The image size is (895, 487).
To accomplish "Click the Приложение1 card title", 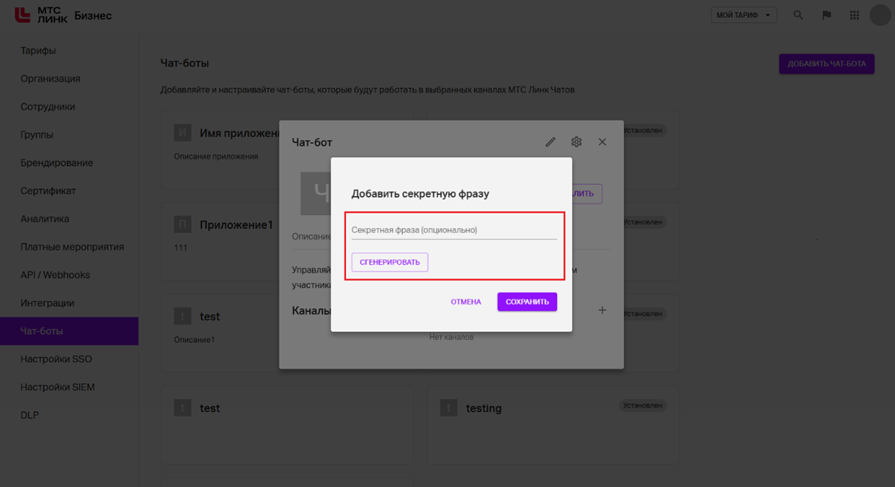I will click(236, 225).
